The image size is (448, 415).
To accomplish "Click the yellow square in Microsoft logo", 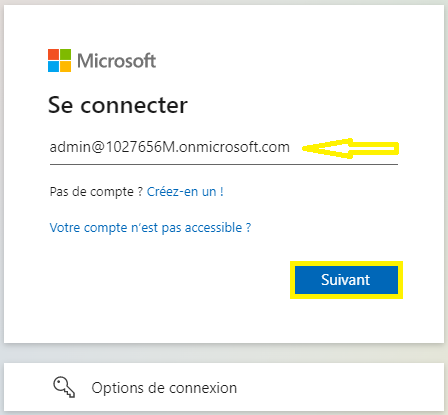I will (66, 67).
